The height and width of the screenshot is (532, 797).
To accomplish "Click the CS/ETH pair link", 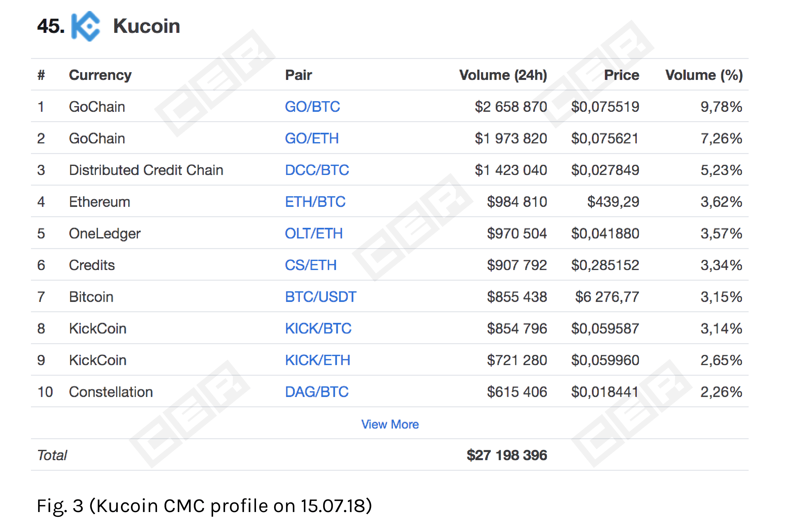I will (310, 265).
